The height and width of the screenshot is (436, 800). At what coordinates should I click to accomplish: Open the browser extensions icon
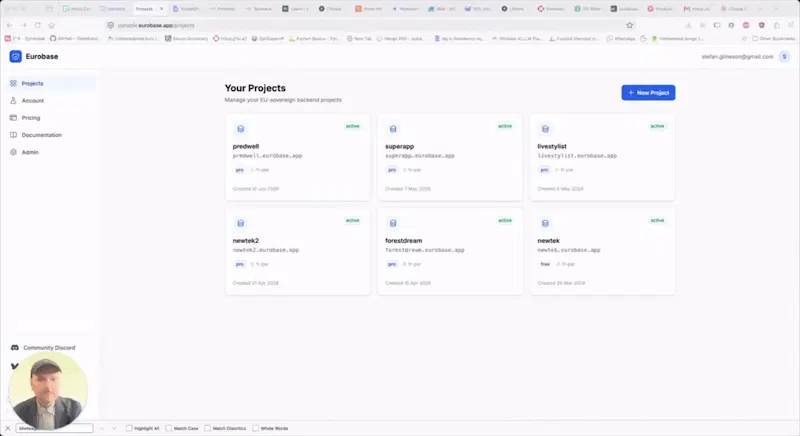tap(777, 25)
